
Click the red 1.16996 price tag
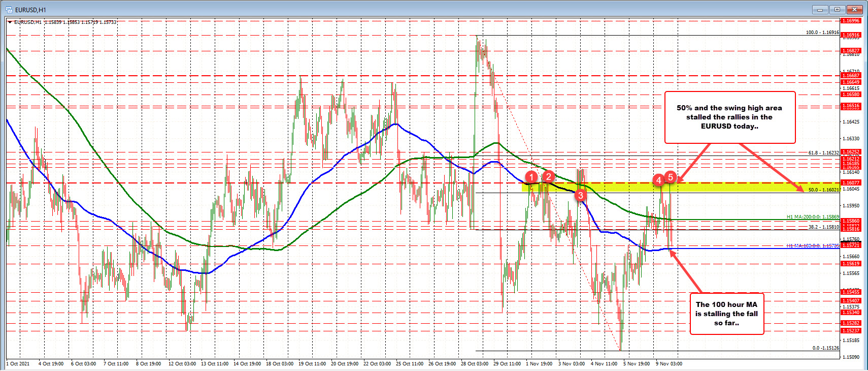coord(851,21)
